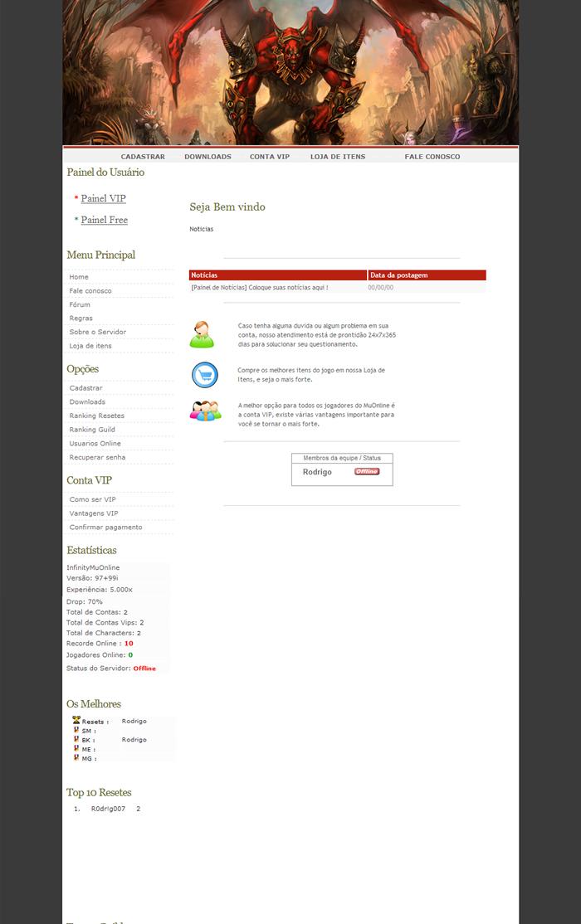Click the InfinityMuOnline server name text
The width and height of the screenshot is (581, 924).
click(x=93, y=567)
